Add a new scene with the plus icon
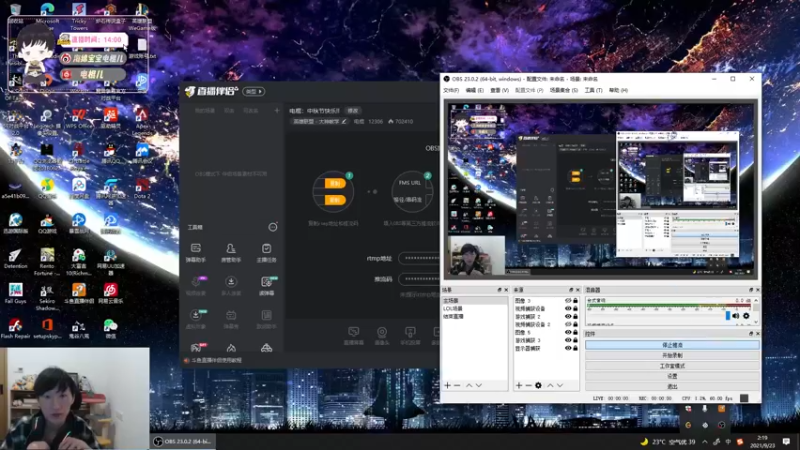This screenshot has height=450, width=800. coord(447,385)
